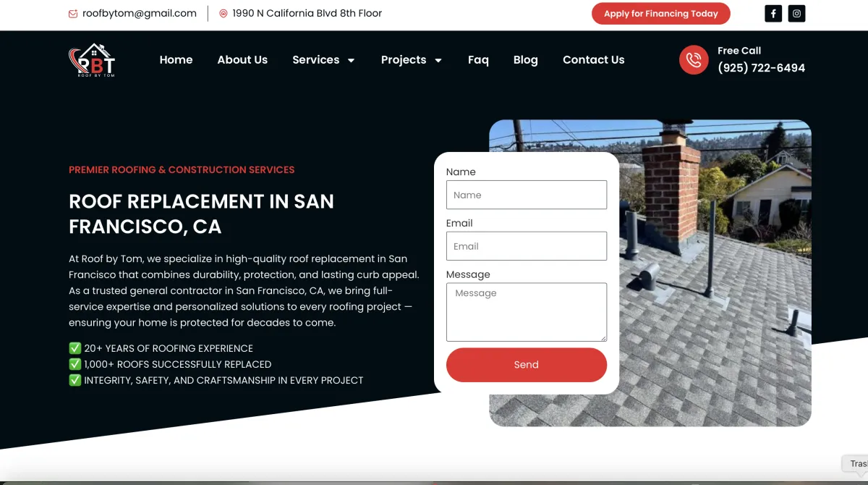This screenshot has width=868, height=485.
Task: Submit the form with Send button
Action: [x=527, y=365]
